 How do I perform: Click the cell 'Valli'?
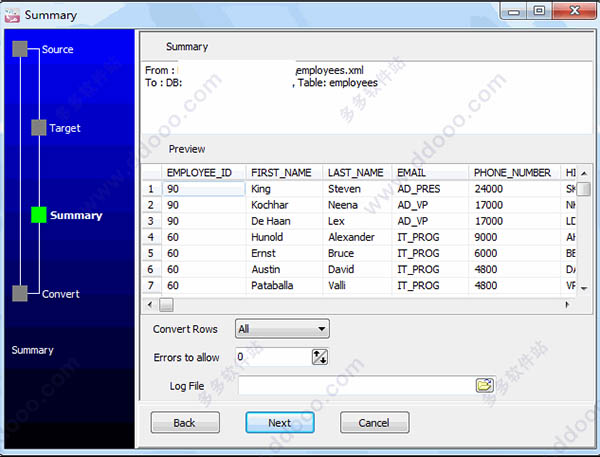pos(357,285)
